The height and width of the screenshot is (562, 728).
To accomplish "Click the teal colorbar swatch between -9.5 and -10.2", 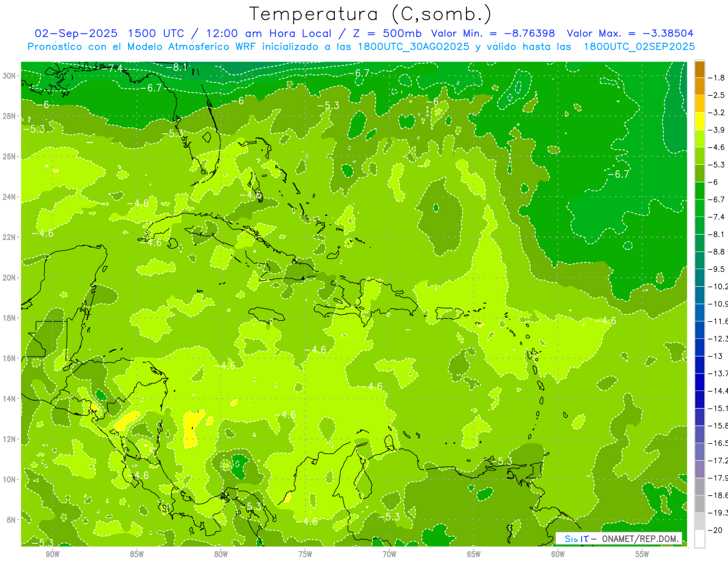I will (x=699, y=278).
